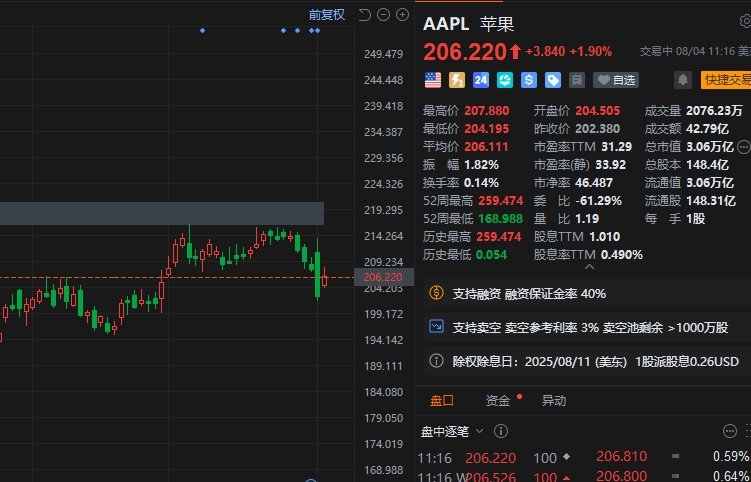This screenshot has width=751, height=482.
Task: Click the 市盈率TTM 31.29 value
Action: (x=617, y=147)
